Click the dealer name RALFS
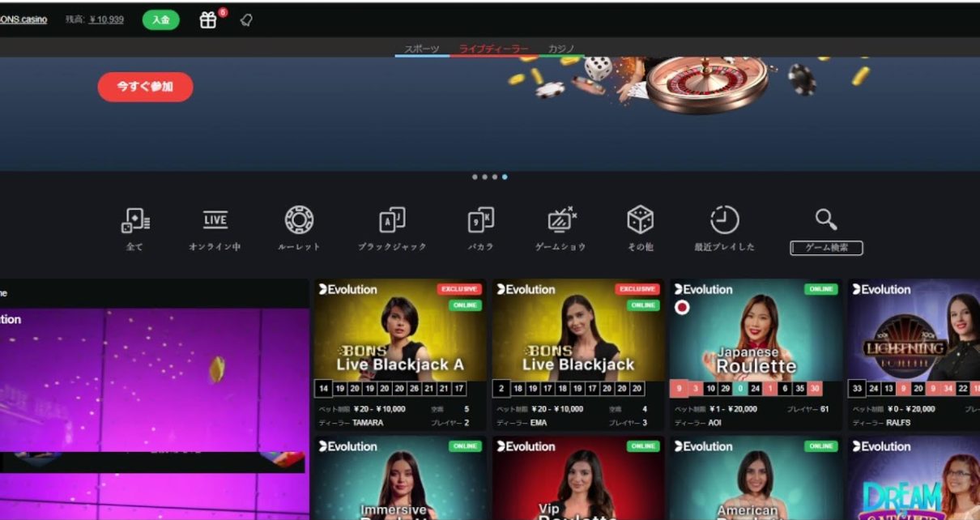Screen dimensions: 980x520 point(898,423)
